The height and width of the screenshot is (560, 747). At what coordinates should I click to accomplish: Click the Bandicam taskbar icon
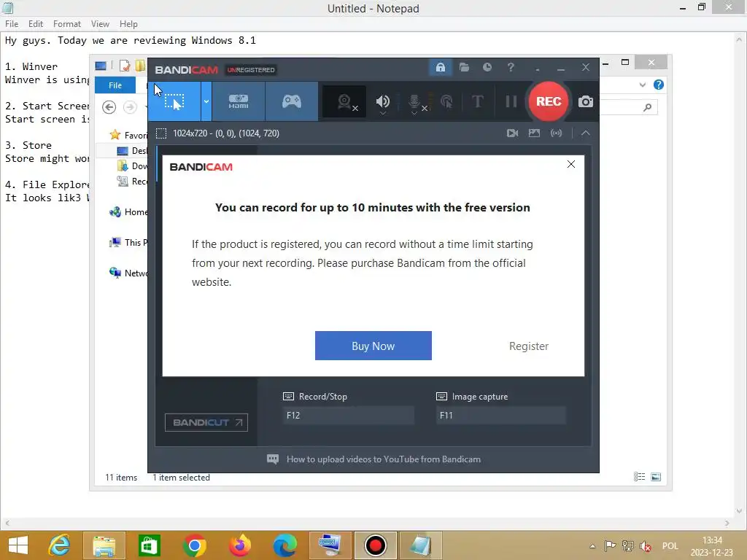[x=375, y=545]
